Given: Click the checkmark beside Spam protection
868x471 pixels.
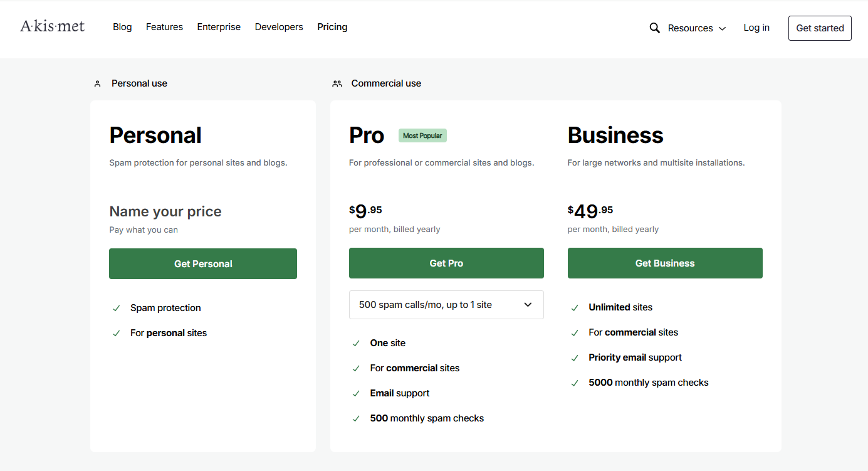Looking at the screenshot, I should pyautogui.click(x=116, y=308).
